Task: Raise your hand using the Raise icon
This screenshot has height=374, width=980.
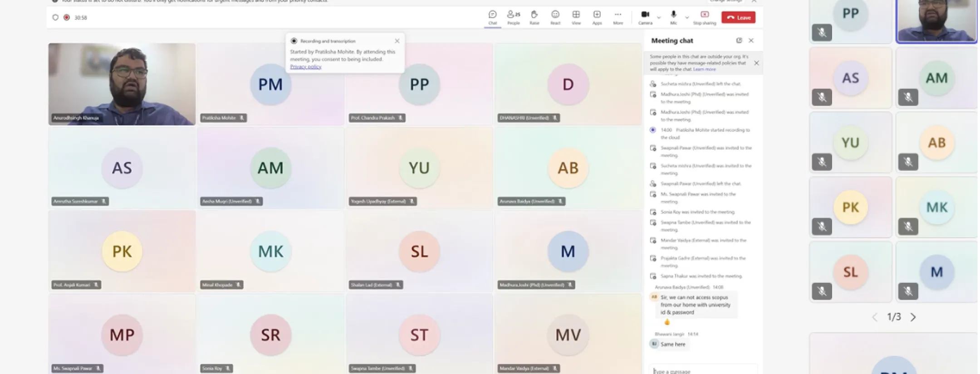Action: click(534, 17)
